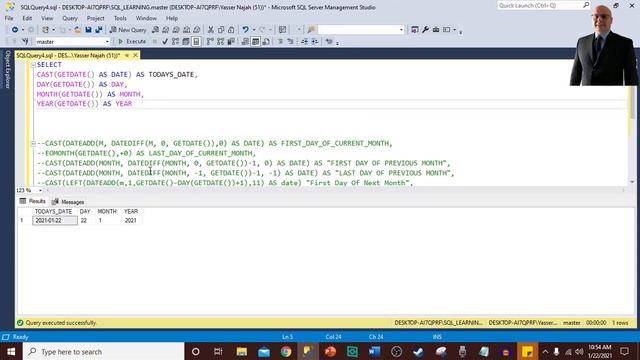The height and width of the screenshot is (360, 640).
Task: Click the Open File folder icon
Action: (78, 30)
